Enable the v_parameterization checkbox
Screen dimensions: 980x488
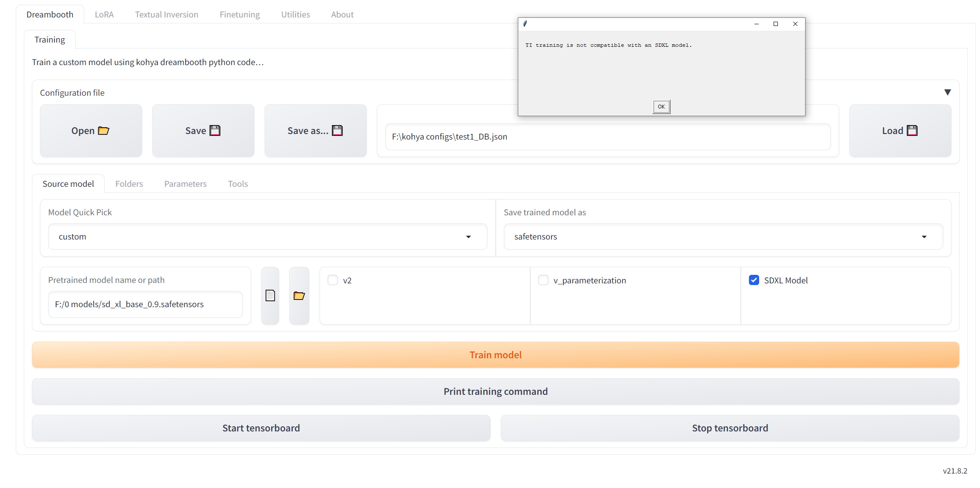coord(543,280)
